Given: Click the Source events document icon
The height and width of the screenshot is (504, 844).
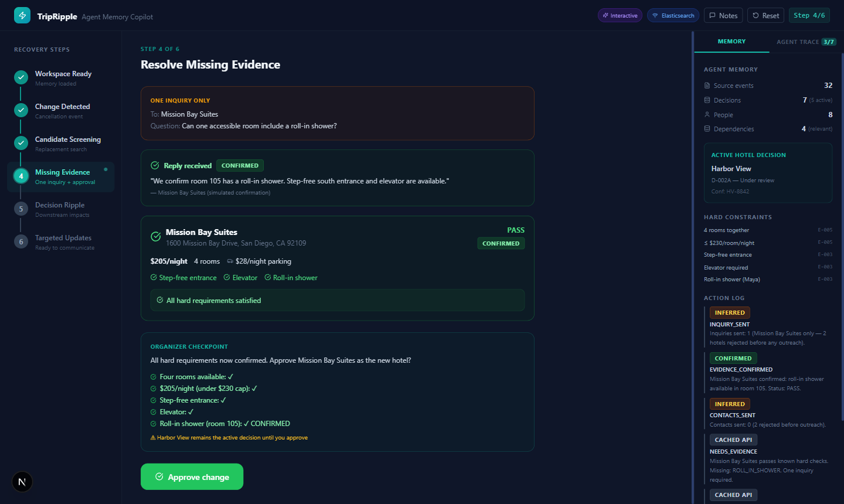Looking at the screenshot, I should point(707,86).
